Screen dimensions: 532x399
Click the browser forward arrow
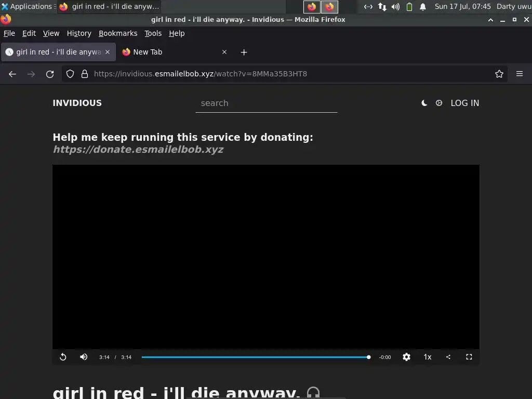coord(31,74)
